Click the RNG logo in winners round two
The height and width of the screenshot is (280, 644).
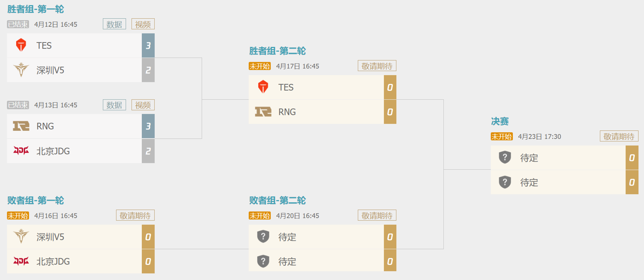(263, 112)
